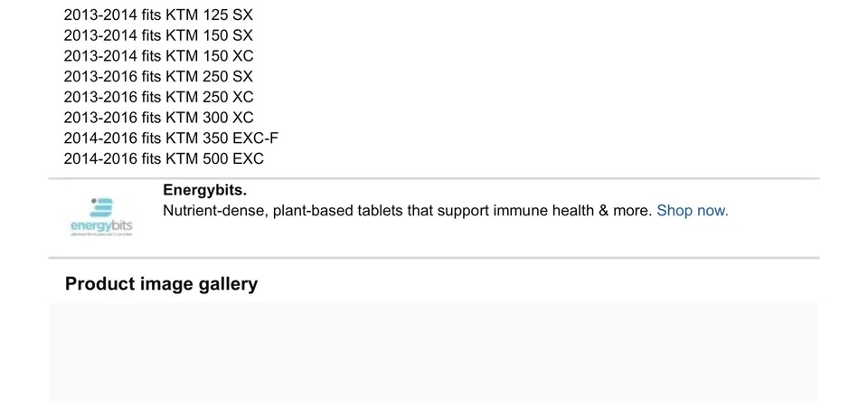The width and height of the screenshot is (868, 401).
Task: Open the 'Shop now' link
Action: coord(692,211)
